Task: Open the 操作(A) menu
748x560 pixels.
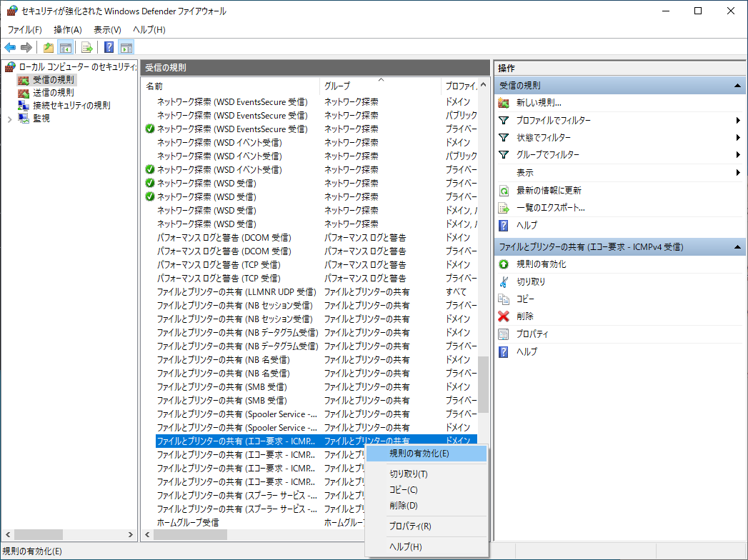Action: tap(68, 29)
